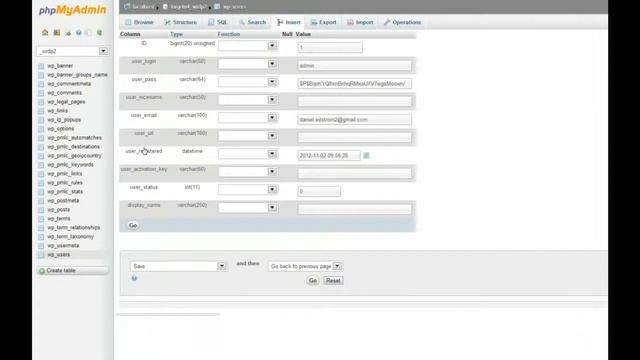Open wp_users table link in sidebar
The image size is (640, 360).
(x=59, y=255)
